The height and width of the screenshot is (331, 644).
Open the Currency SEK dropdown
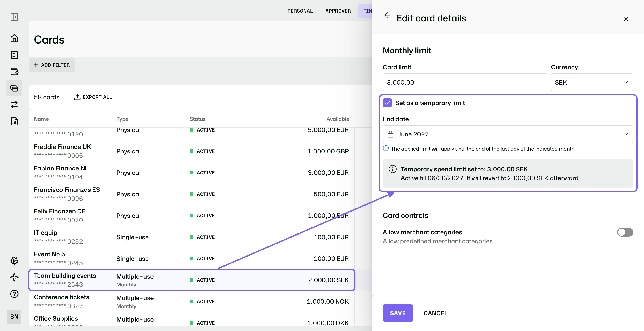[x=592, y=82]
